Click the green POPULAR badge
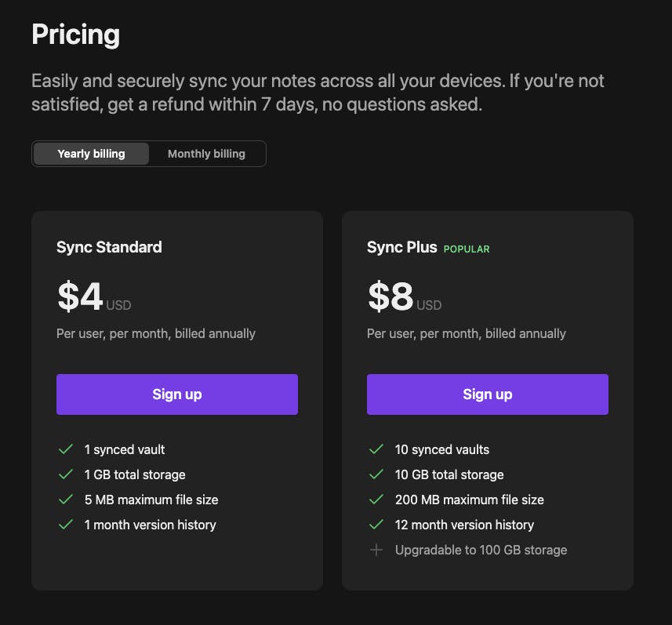The image size is (672, 625). click(x=467, y=249)
